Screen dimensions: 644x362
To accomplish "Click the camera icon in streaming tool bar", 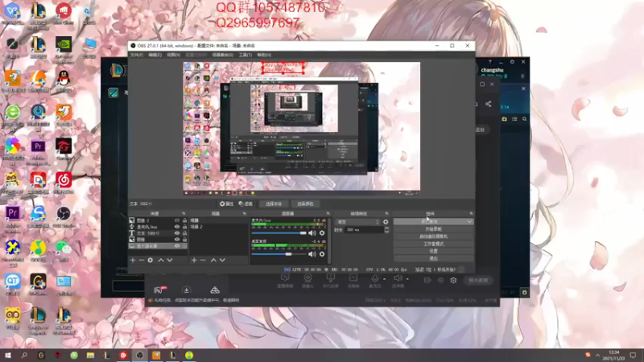I will (x=308, y=278).
